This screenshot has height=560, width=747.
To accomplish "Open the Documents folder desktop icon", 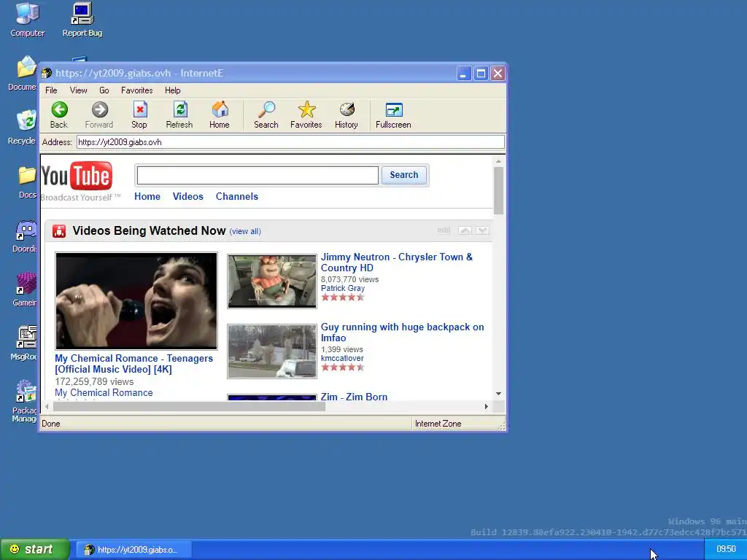I will tap(23, 74).
